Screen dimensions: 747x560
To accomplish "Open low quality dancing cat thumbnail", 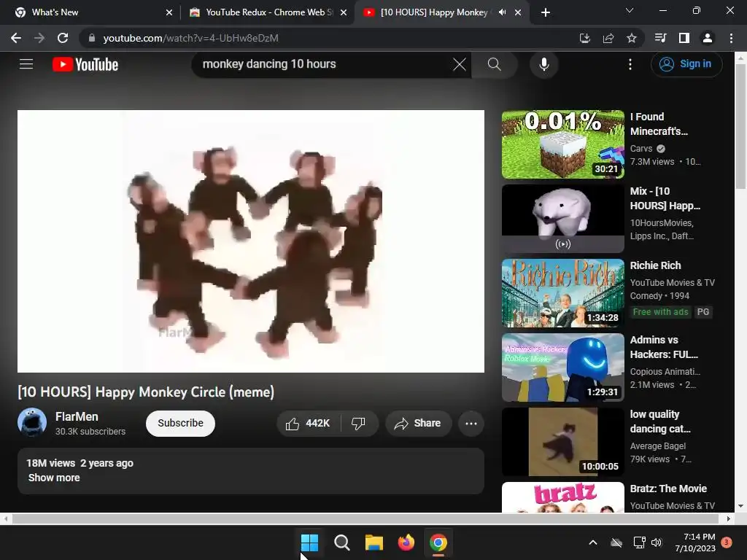I will (562, 441).
